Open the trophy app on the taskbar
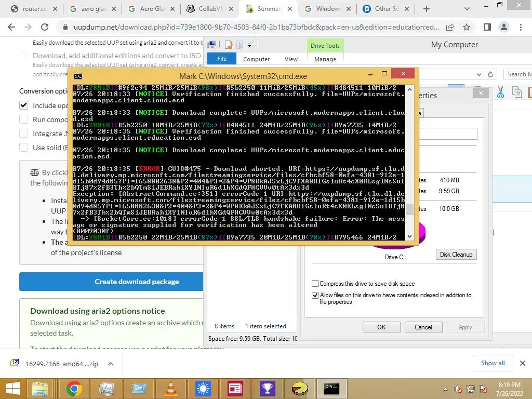The height and width of the screenshot is (399, 532). pyautogui.click(x=267, y=389)
